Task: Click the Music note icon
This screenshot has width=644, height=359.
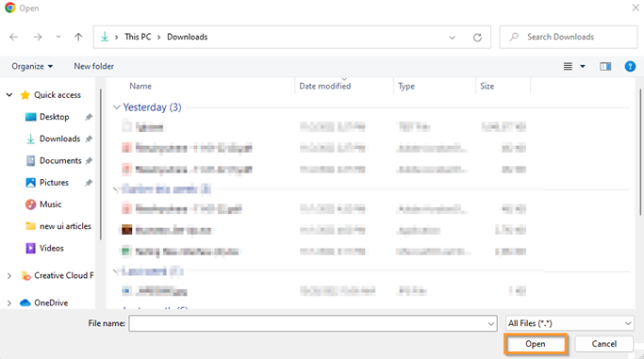Action: (30, 204)
